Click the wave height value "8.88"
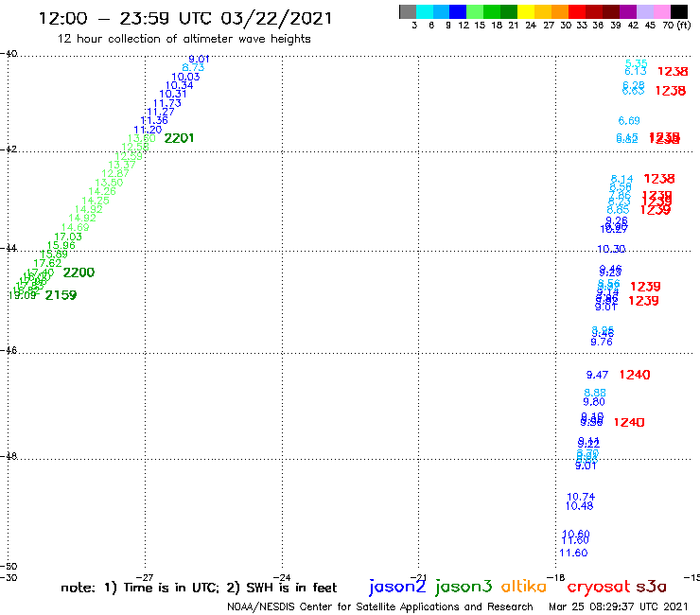Screen dimensions: 700x615 click(595, 393)
